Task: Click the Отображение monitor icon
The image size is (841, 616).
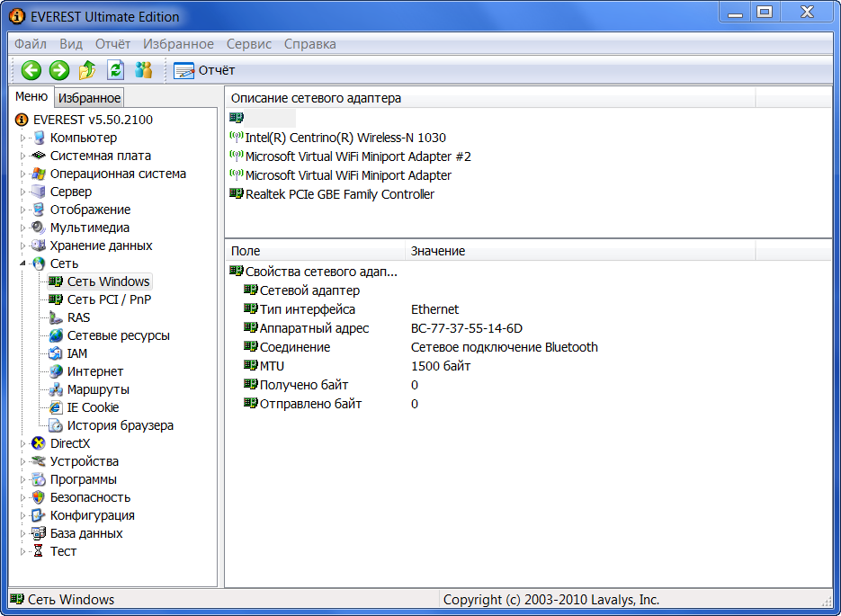Action: pyautogui.click(x=39, y=210)
